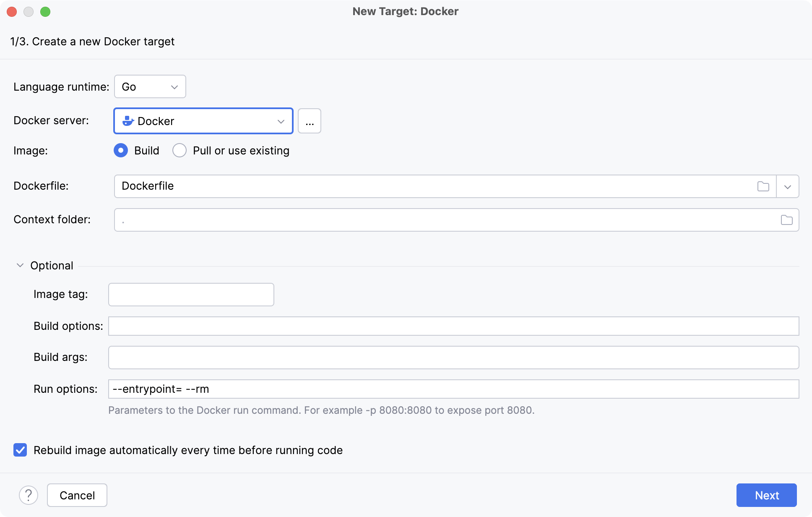The image size is (812, 517).
Task: Select the 1/3 Create a new Docker target step
Action: [92, 41]
